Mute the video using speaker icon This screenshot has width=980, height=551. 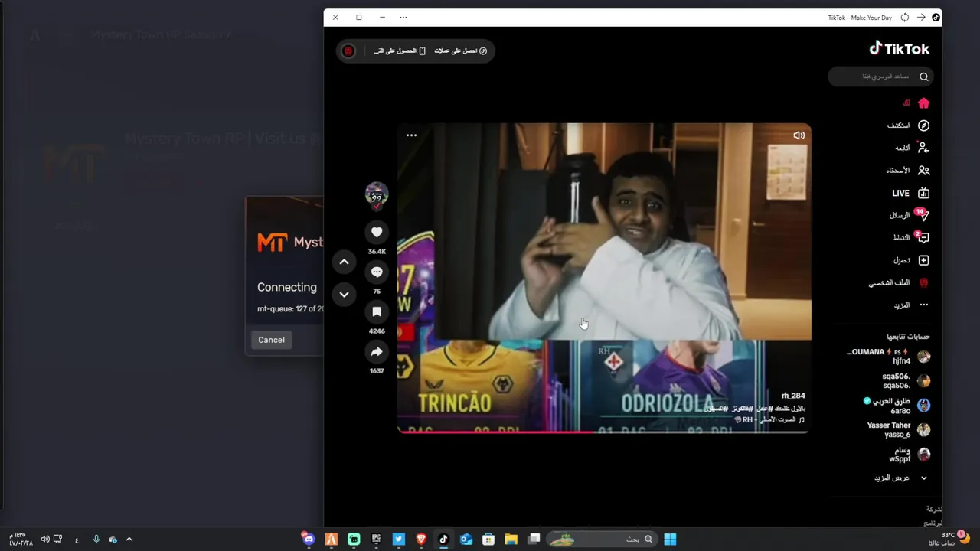tap(799, 135)
